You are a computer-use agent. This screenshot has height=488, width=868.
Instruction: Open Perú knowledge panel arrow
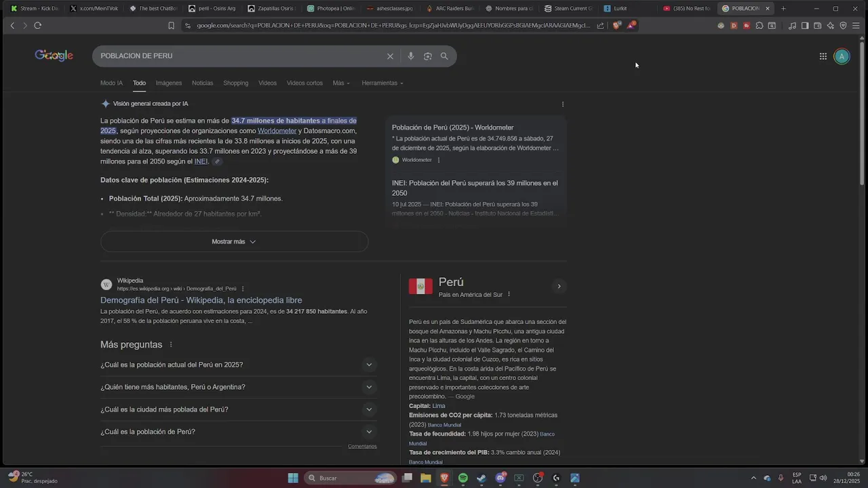(x=559, y=286)
